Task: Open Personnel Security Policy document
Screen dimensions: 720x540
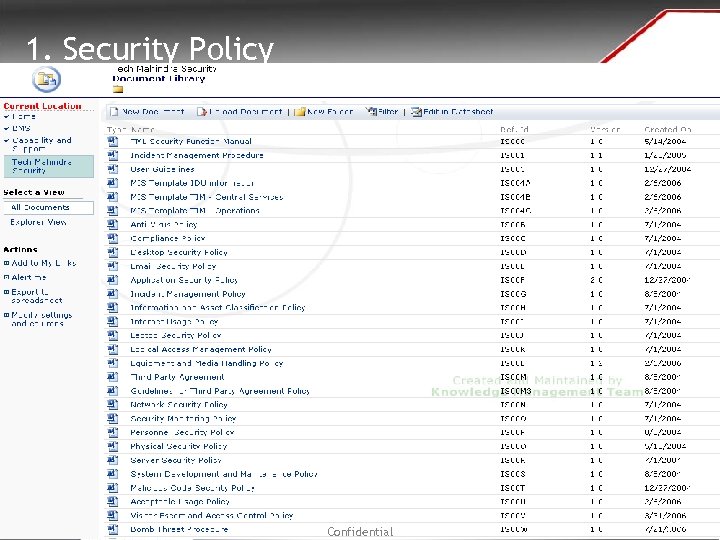Action: [182, 432]
